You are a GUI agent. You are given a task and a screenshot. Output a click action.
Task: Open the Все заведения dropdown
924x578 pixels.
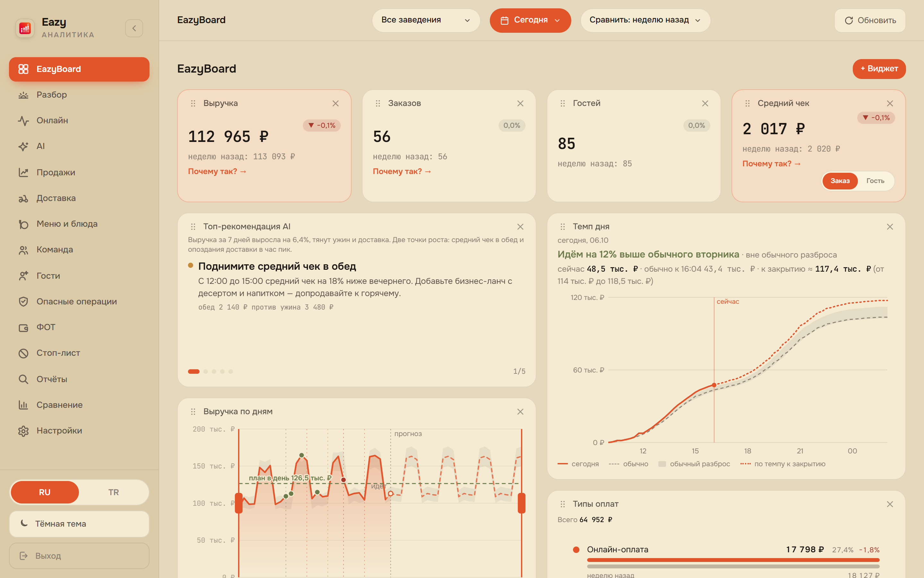(x=426, y=20)
